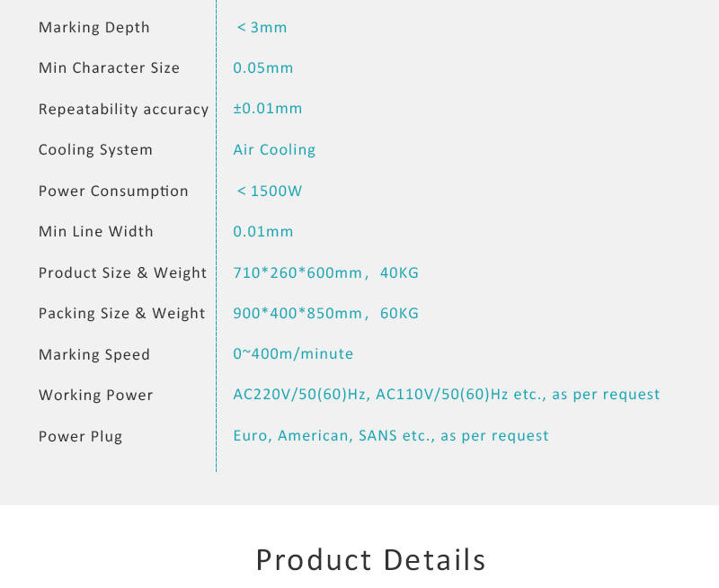This screenshot has height=588, width=719.
Task: Select the 710*260*600mm, 40KG product size text
Action: tap(325, 273)
